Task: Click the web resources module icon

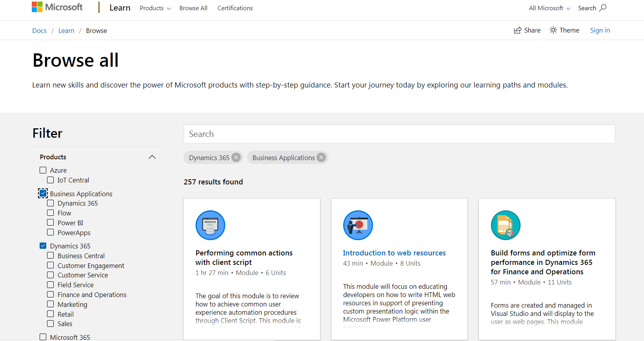Action: click(x=358, y=225)
